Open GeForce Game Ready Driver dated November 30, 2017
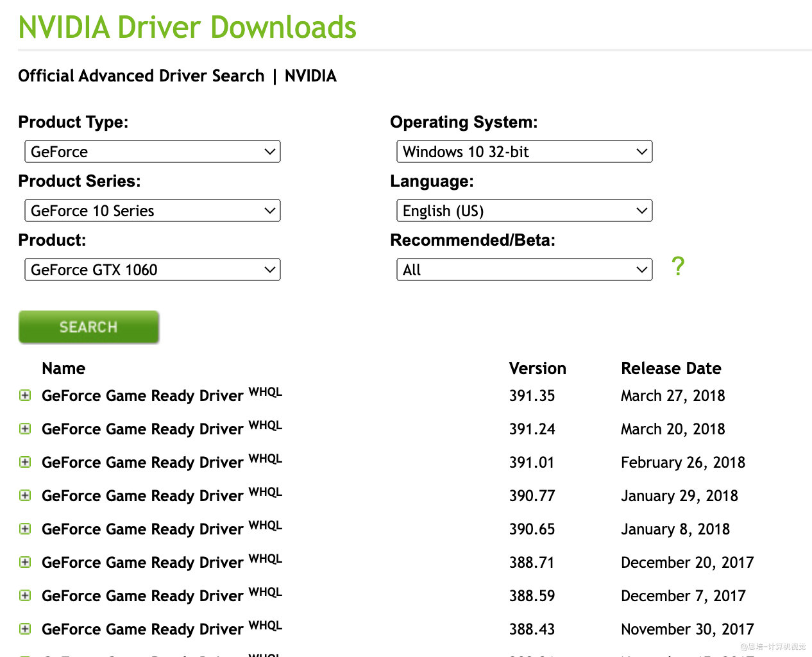This screenshot has width=812, height=657. pos(162,628)
